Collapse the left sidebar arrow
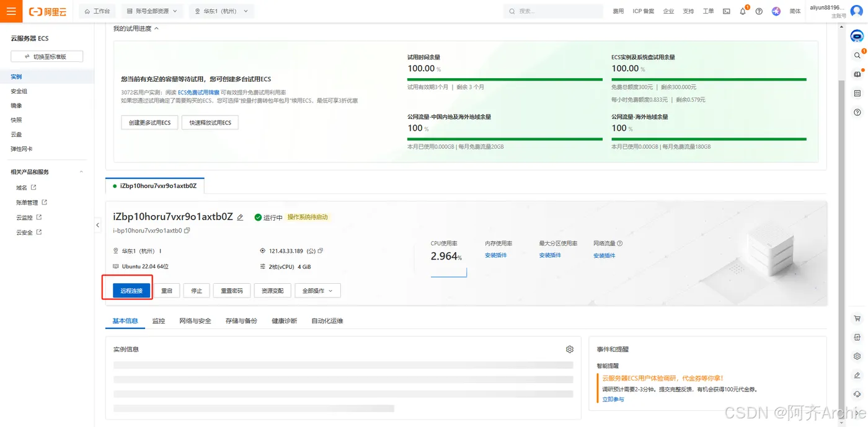868x427 pixels. click(x=97, y=225)
